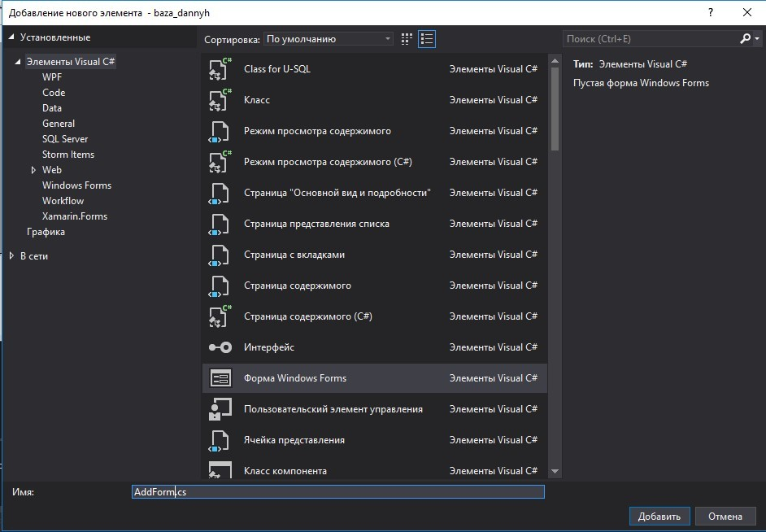
Task: Click the Ячейка представления icon
Action: tap(219, 440)
